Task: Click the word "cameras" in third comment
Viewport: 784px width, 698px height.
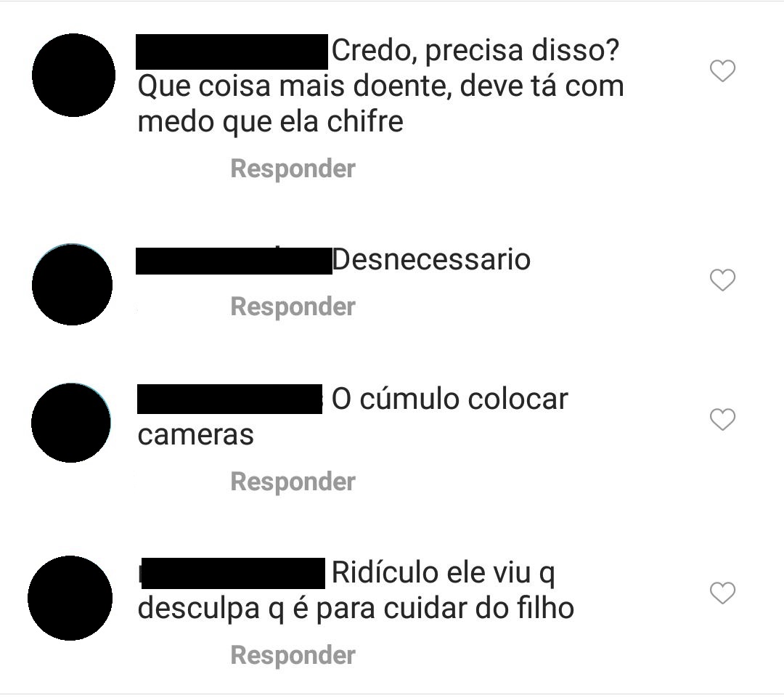Action: 196,435
